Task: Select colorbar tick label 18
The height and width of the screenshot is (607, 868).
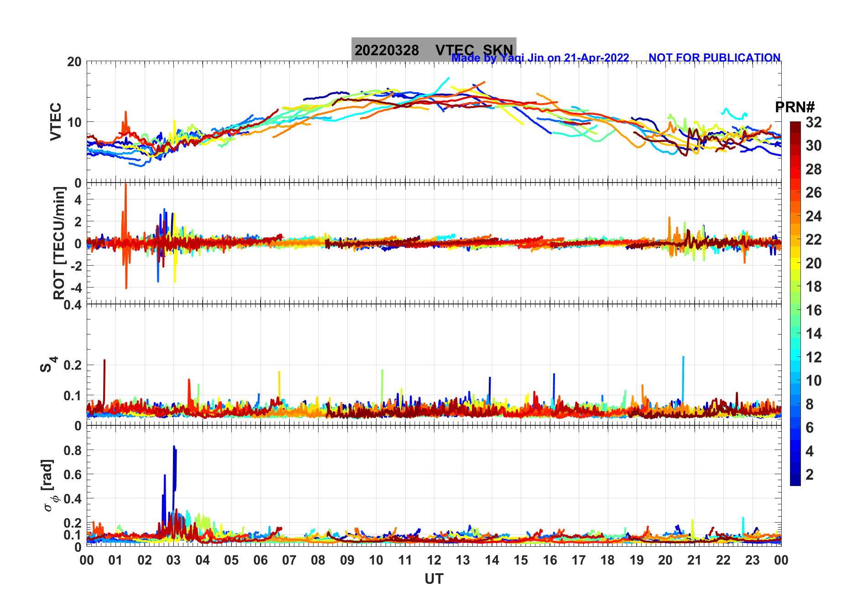Action: pyautogui.click(x=814, y=287)
